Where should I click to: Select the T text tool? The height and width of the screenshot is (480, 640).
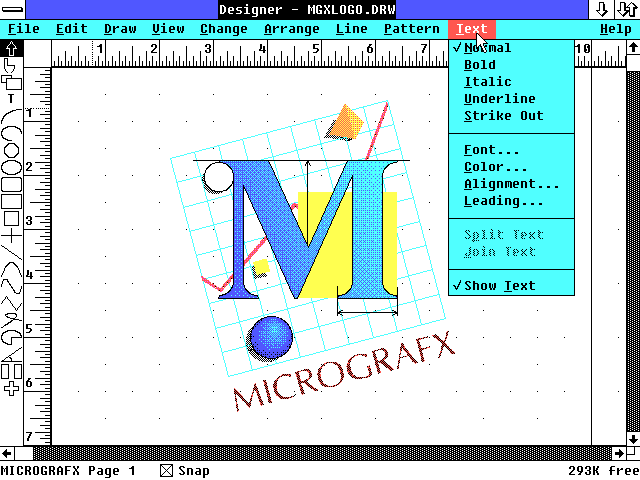pyautogui.click(x=11, y=99)
